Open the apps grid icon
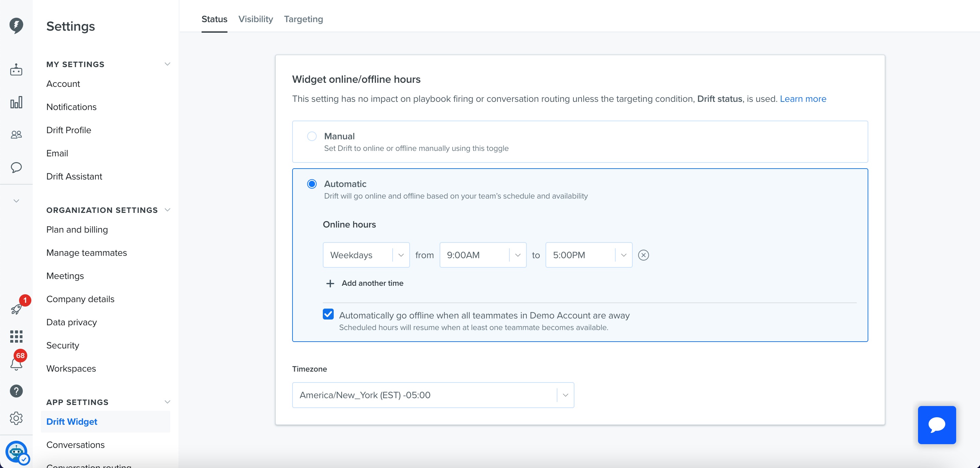The height and width of the screenshot is (468, 980). [x=16, y=336]
